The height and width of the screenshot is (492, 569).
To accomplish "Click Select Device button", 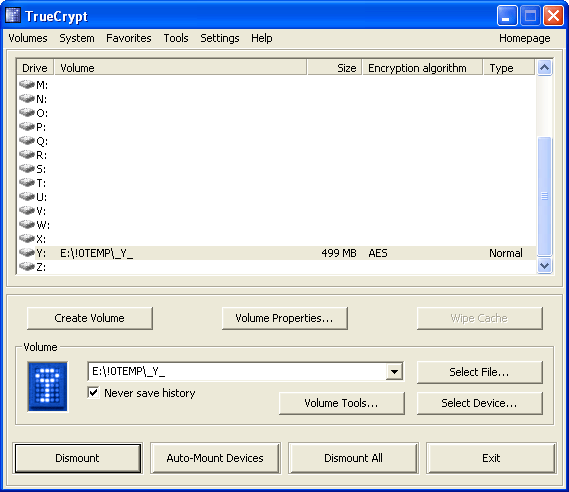I will (479, 403).
